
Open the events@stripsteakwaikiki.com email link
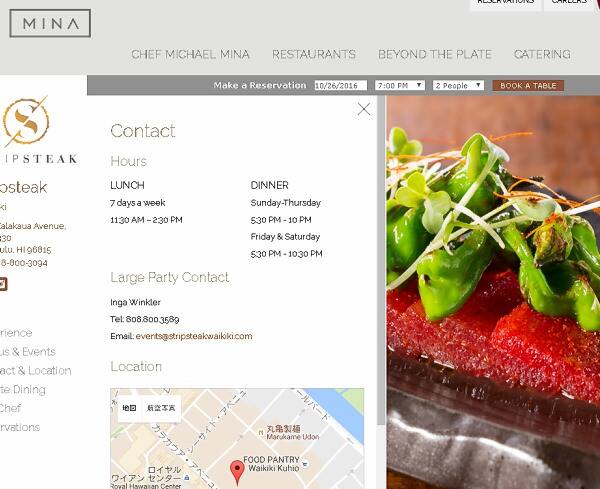pyautogui.click(x=194, y=336)
